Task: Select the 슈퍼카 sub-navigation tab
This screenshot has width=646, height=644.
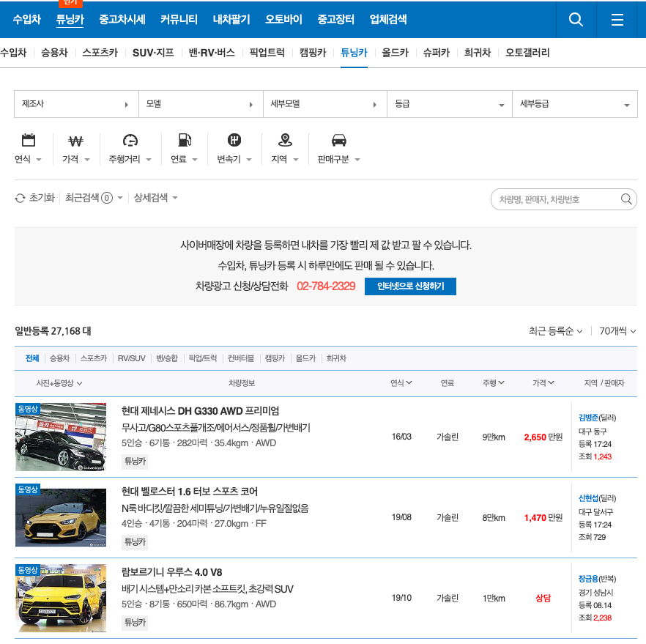Action: [437, 53]
